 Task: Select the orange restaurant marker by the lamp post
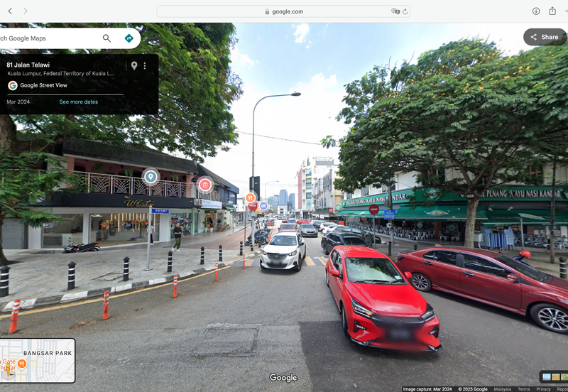pyautogui.click(x=250, y=197)
